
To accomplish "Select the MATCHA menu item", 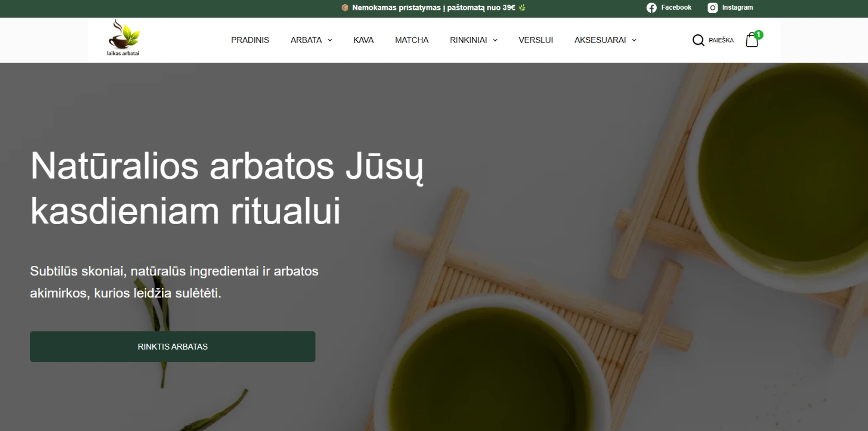I will tap(412, 40).
